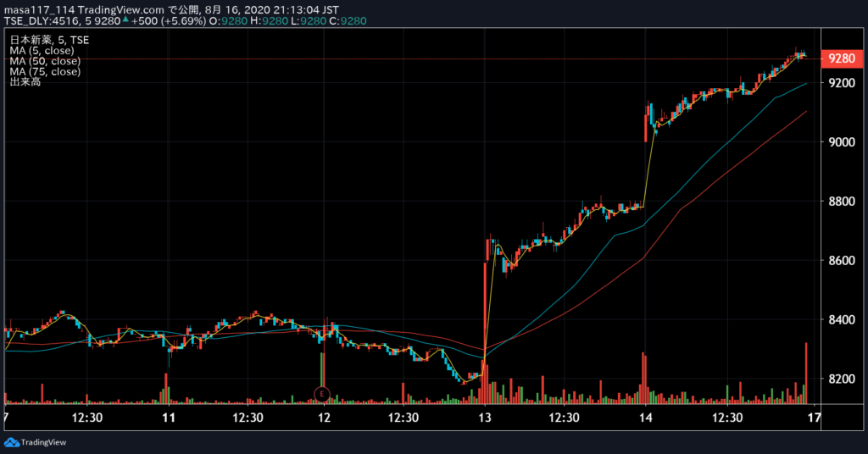Click the date label 17 on the time axis
Image resolution: width=868 pixels, height=454 pixels.
(x=813, y=418)
